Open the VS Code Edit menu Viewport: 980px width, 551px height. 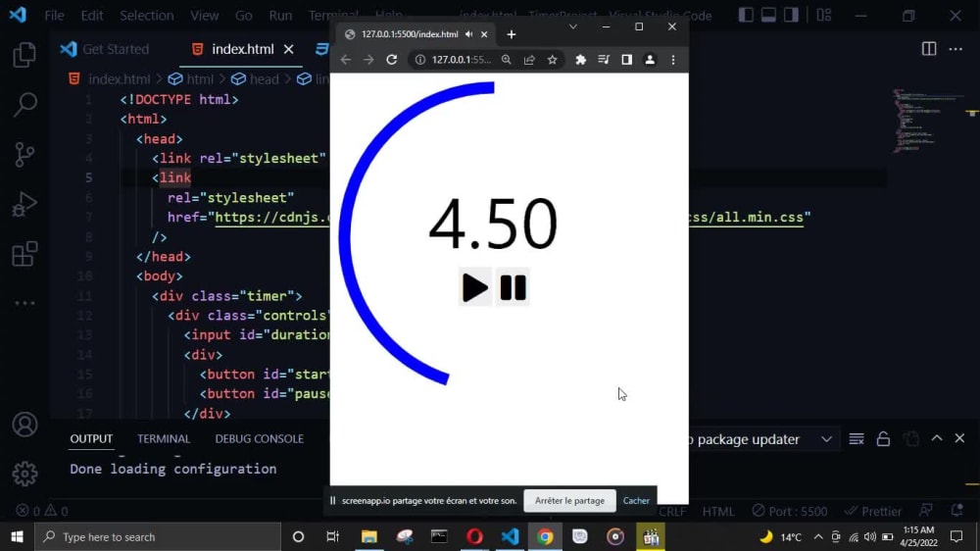[92, 16]
